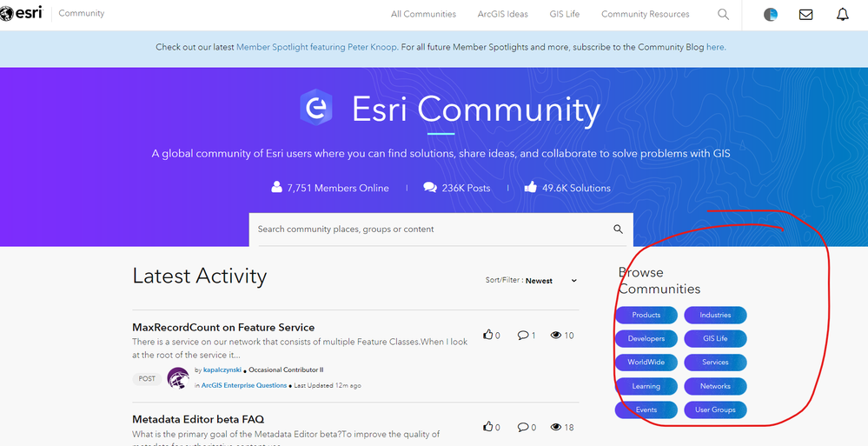Open the header search magnifier icon
This screenshot has height=446, width=868.
coord(723,15)
